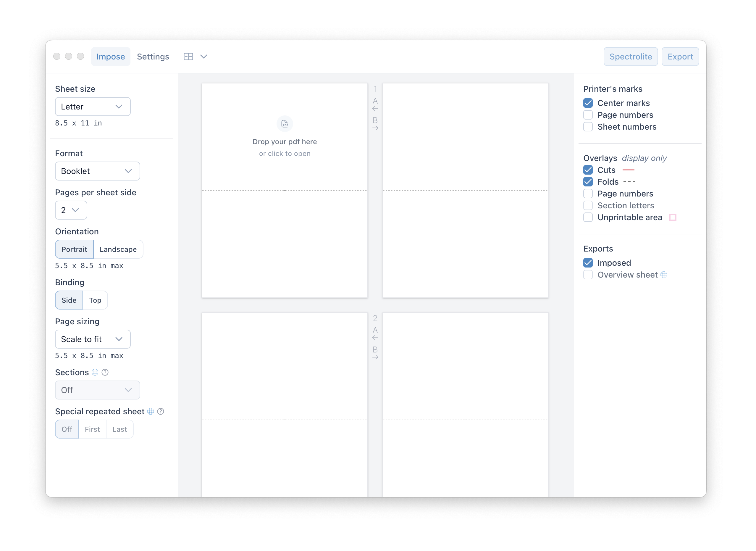Open the spread view icon in the toolbar
The width and height of the screenshot is (756, 551).
[188, 56]
